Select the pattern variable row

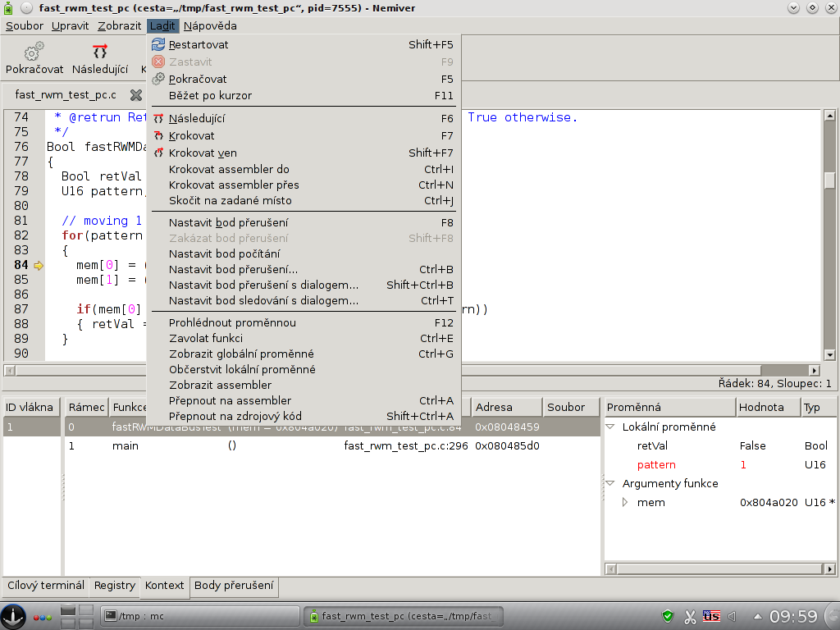(720, 464)
